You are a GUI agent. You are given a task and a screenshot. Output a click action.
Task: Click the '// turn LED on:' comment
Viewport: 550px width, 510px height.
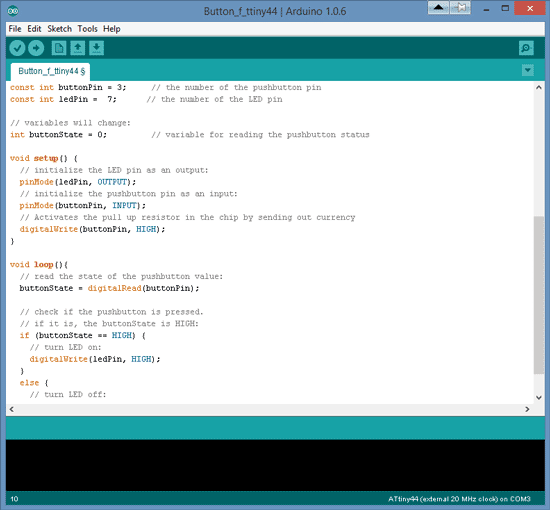(65, 347)
